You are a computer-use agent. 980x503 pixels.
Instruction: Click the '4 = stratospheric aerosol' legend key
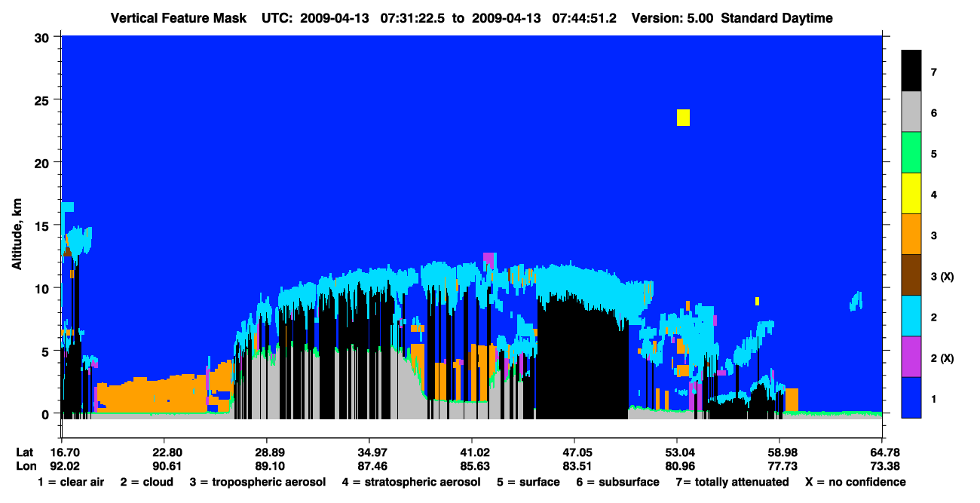[x=411, y=482]
